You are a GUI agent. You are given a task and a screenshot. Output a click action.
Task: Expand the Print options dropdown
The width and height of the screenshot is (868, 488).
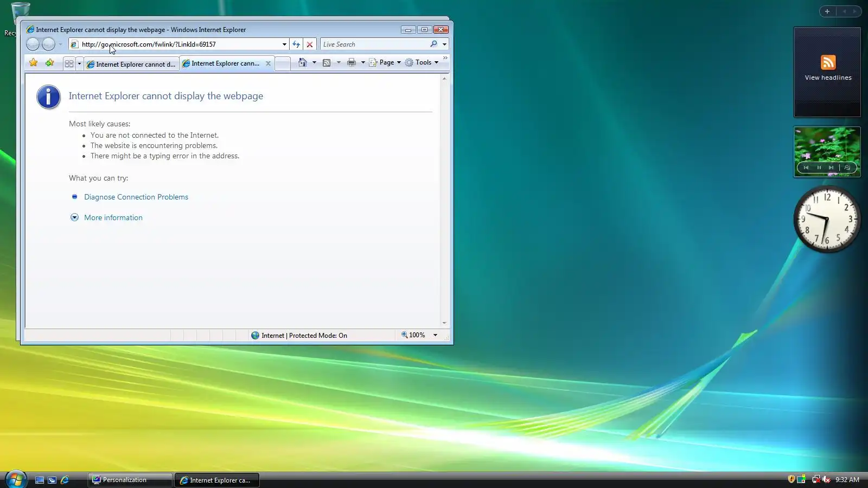click(363, 62)
